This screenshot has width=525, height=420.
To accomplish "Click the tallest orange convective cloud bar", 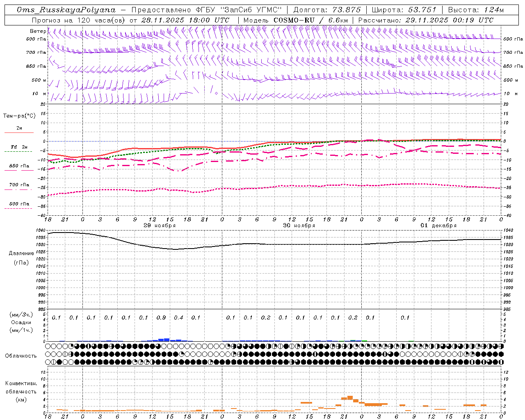I will (x=350, y=397).
